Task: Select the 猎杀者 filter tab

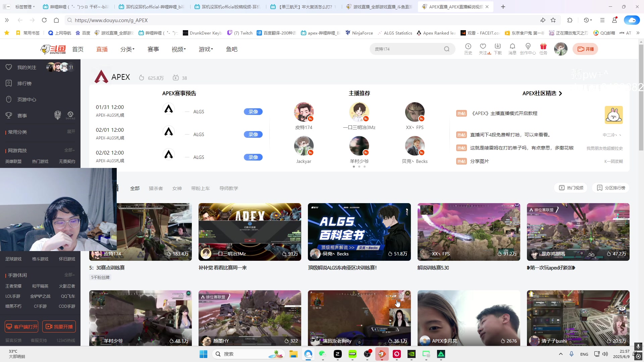Action: point(156,188)
